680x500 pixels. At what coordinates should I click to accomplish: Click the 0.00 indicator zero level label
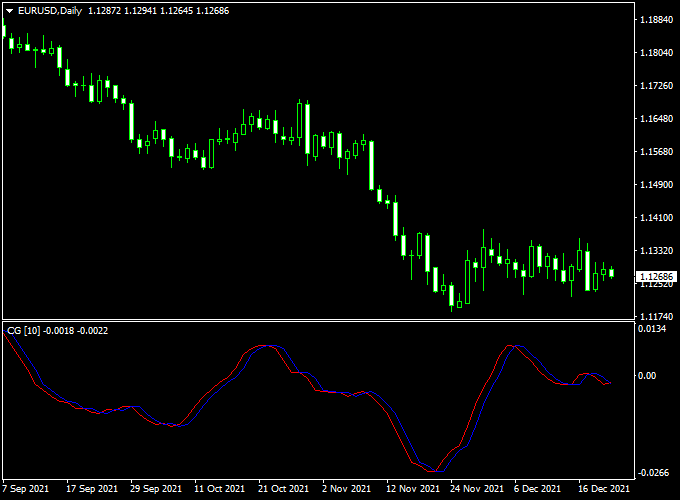point(648,376)
